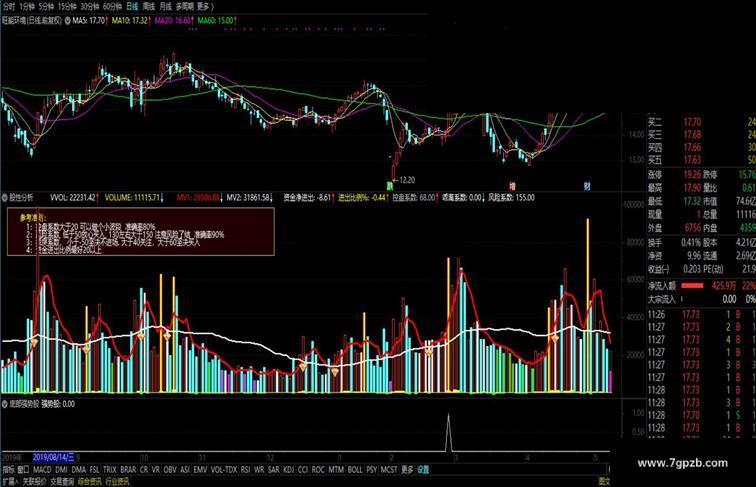The height and width of the screenshot is (487, 756).
Task: Apply the EMV indicator
Action: [x=200, y=469]
